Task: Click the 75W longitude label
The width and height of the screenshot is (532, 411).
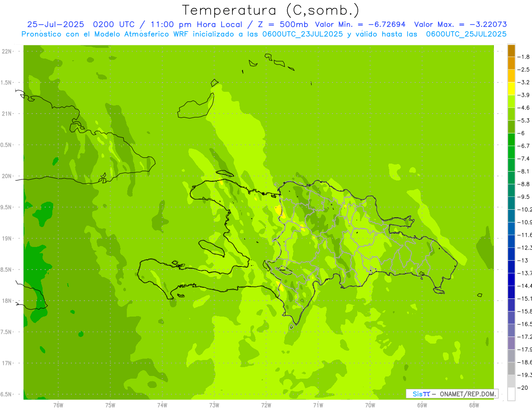Action: pos(110,405)
